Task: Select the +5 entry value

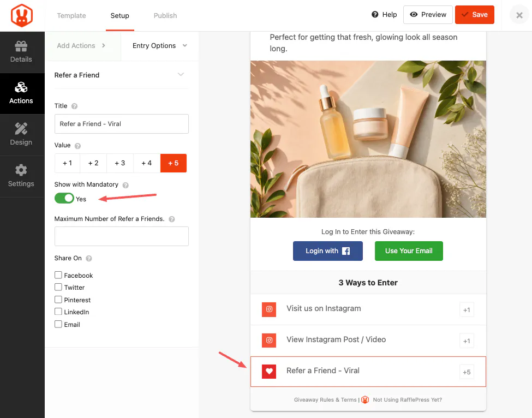Action: [174, 163]
